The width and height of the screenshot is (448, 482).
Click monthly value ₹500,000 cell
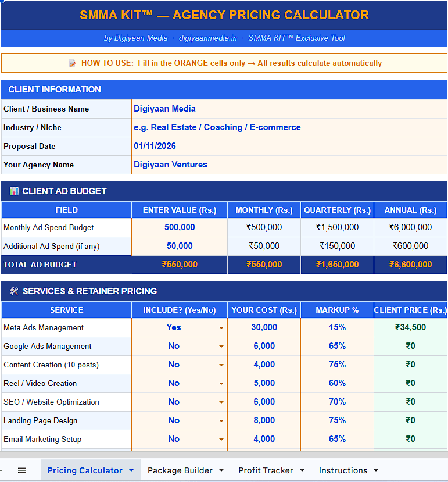click(x=264, y=227)
